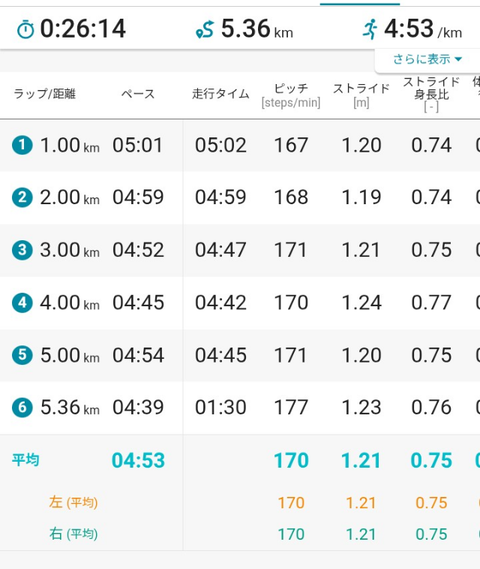
Task: Click the ストライド身長比 column header
Action: pyautogui.click(x=431, y=94)
